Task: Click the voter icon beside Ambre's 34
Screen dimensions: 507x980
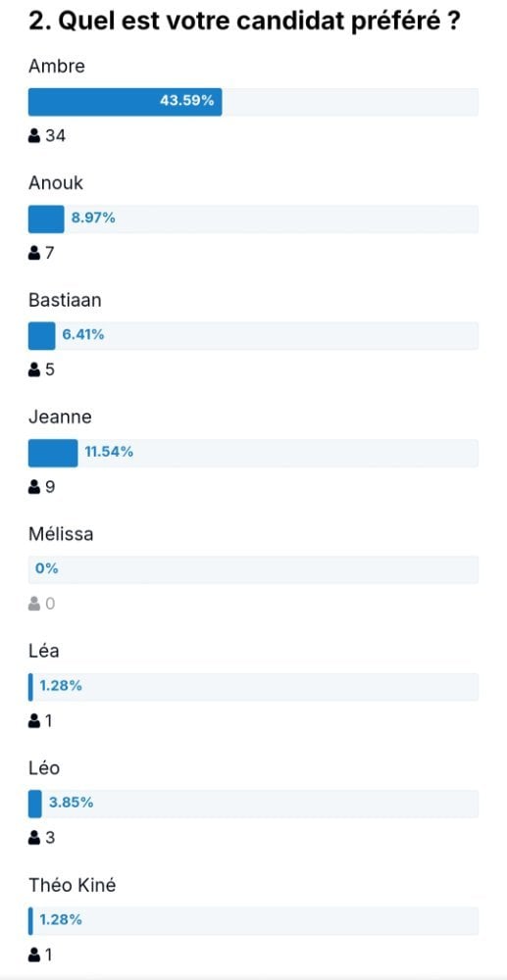Action: point(34,135)
